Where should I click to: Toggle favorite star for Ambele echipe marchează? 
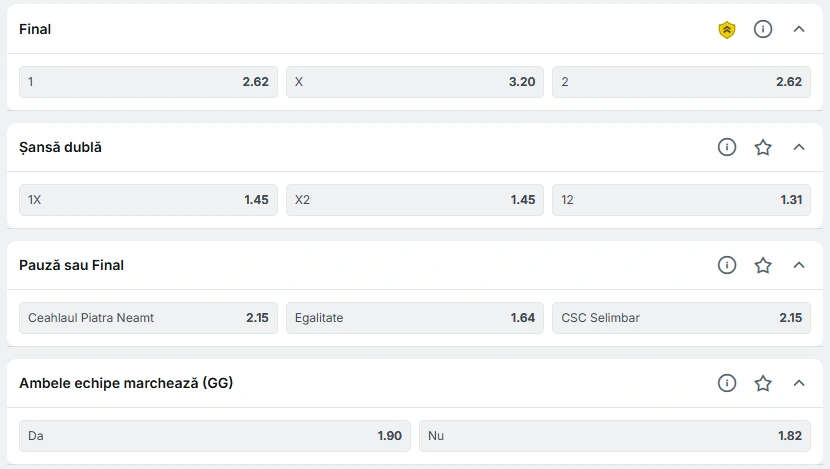click(763, 383)
